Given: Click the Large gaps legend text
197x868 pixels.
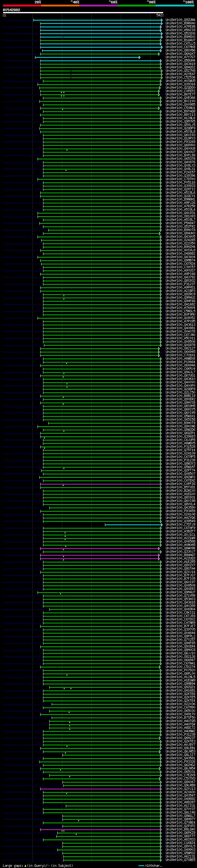Looking at the screenshot, I should click(38, 866).
